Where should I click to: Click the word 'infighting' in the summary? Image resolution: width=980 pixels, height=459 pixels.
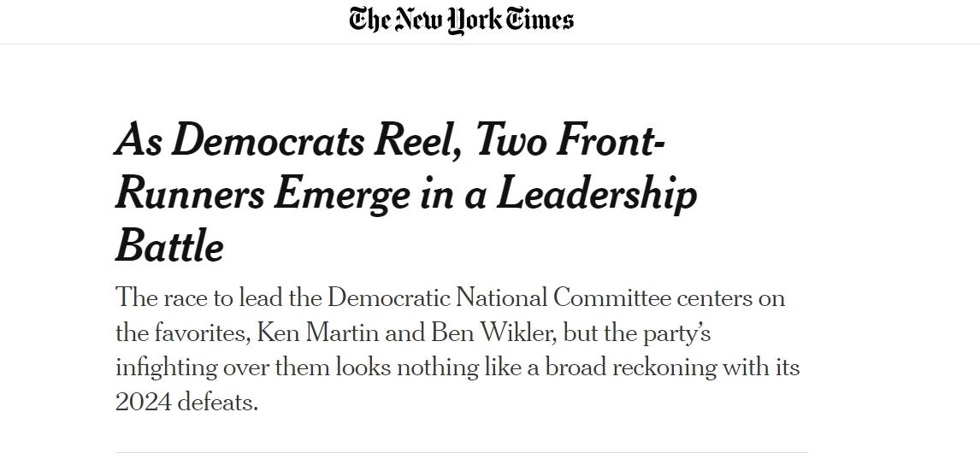click(166, 368)
